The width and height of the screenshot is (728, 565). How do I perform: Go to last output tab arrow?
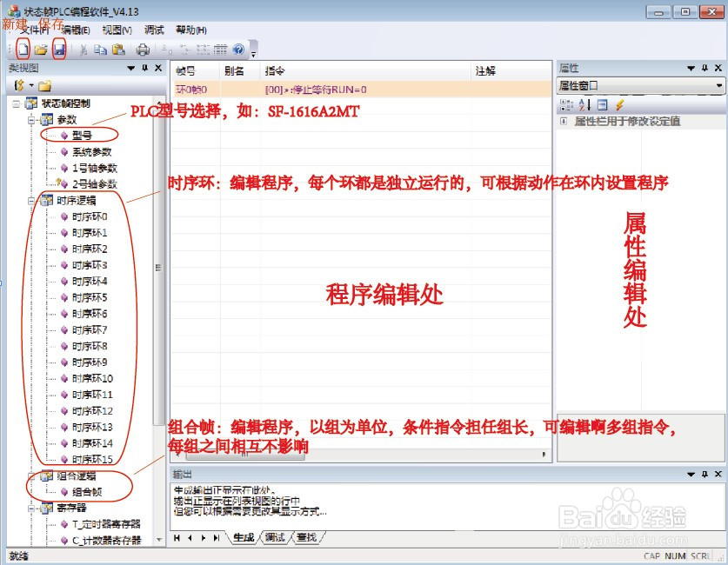click(217, 538)
